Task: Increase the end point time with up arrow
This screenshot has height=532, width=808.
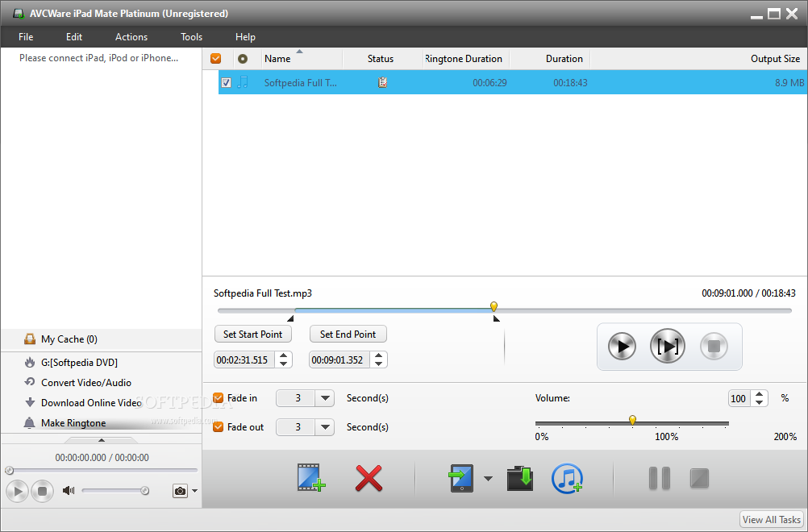Action: [x=379, y=355]
